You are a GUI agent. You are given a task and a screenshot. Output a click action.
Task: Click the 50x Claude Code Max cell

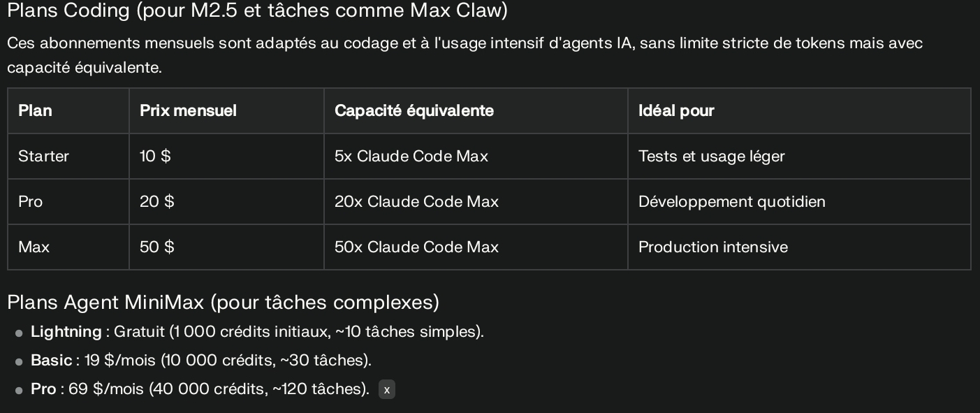[476, 247]
